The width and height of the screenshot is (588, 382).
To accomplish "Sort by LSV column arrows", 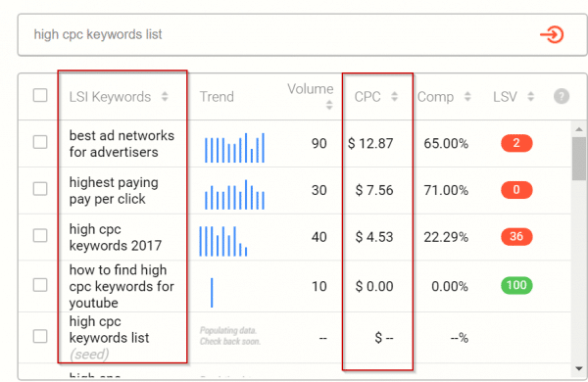I will (x=530, y=97).
